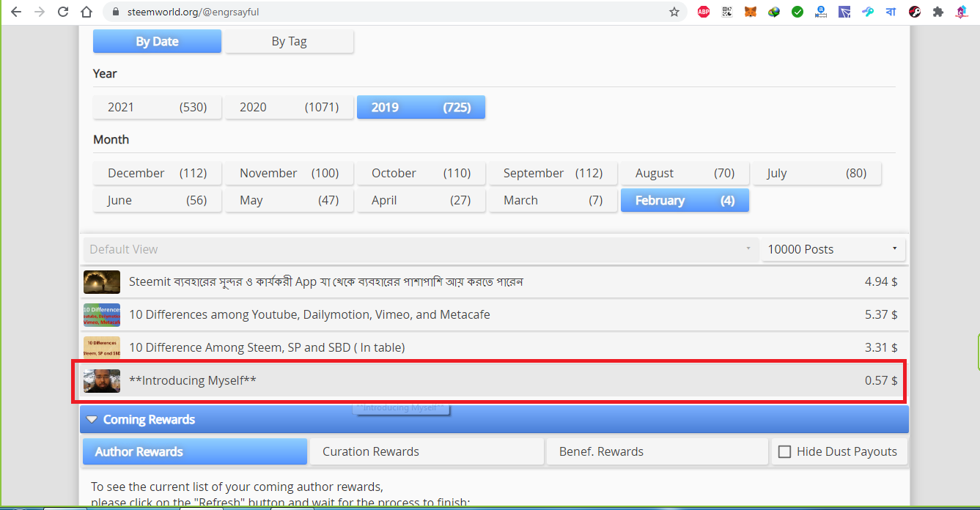Image resolution: width=980 pixels, height=510 pixels.
Task: Select year 2019 (725)
Action: [x=421, y=107]
